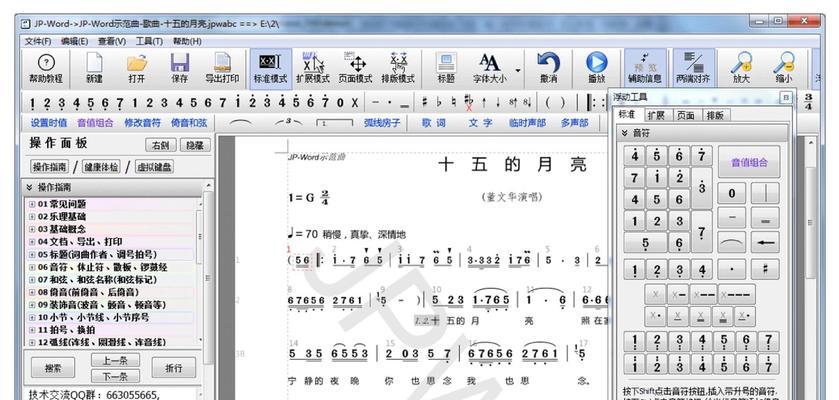Click the barline button in the floating tool
The width and height of the screenshot is (839, 400).
[x=765, y=193]
